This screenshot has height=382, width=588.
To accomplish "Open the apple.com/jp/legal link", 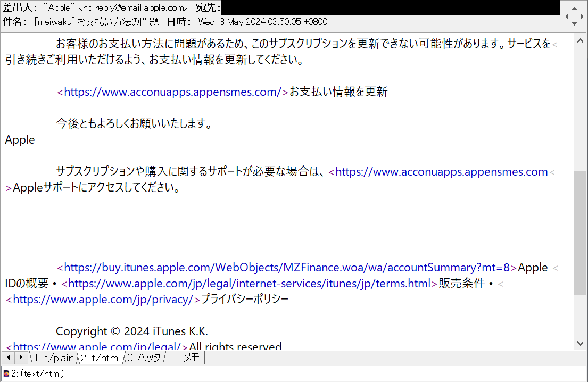I will tap(97, 346).
